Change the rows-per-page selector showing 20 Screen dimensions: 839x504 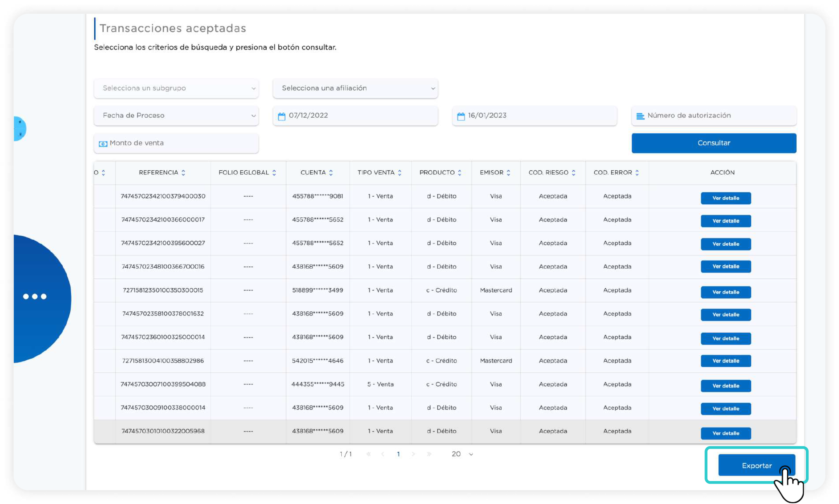pyautogui.click(x=462, y=454)
